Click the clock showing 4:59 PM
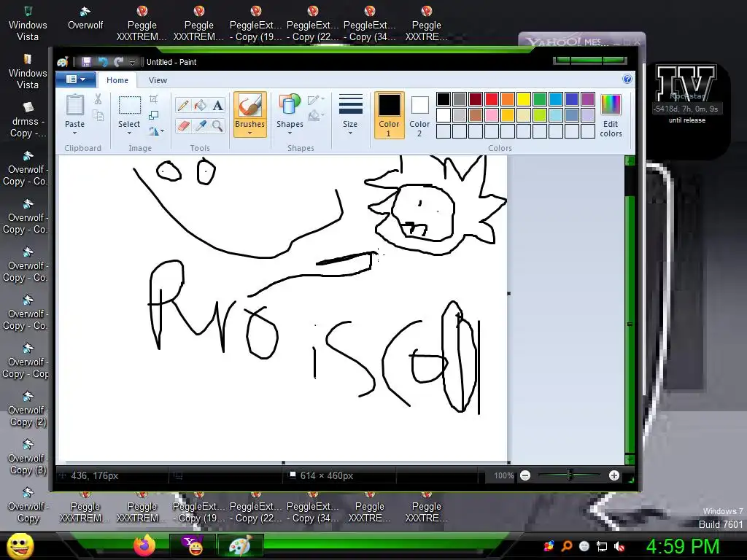Viewport: 747px width, 560px height. pos(682,546)
